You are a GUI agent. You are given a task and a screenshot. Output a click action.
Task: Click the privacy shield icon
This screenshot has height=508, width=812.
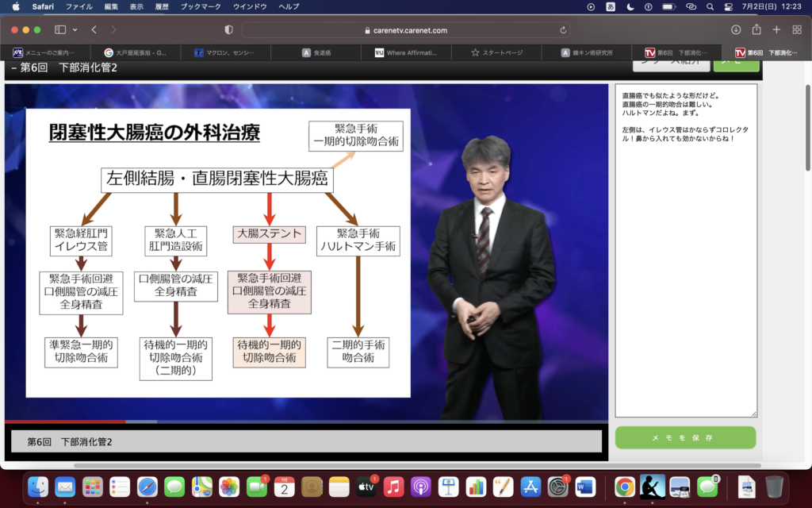[228, 29]
